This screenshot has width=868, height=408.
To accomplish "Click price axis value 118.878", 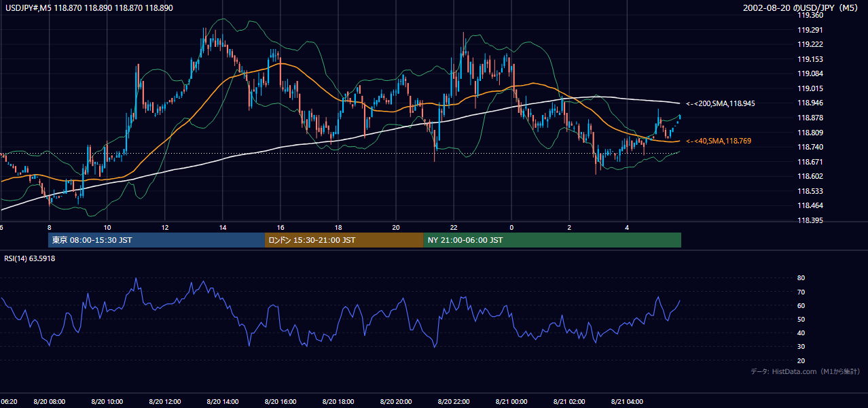I will [812, 118].
